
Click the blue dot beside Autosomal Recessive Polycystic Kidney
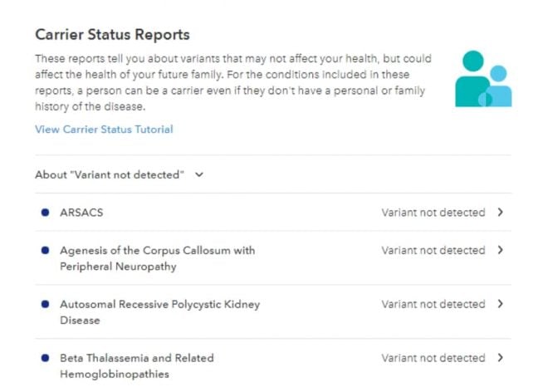(45, 303)
